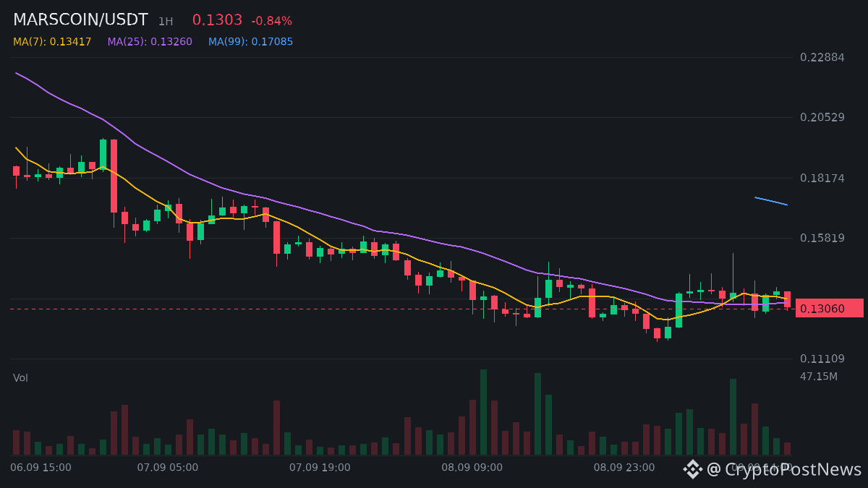Click the CryptoPostNews logo icon
The image size is (868, 488).
click(x=693, y=469)
